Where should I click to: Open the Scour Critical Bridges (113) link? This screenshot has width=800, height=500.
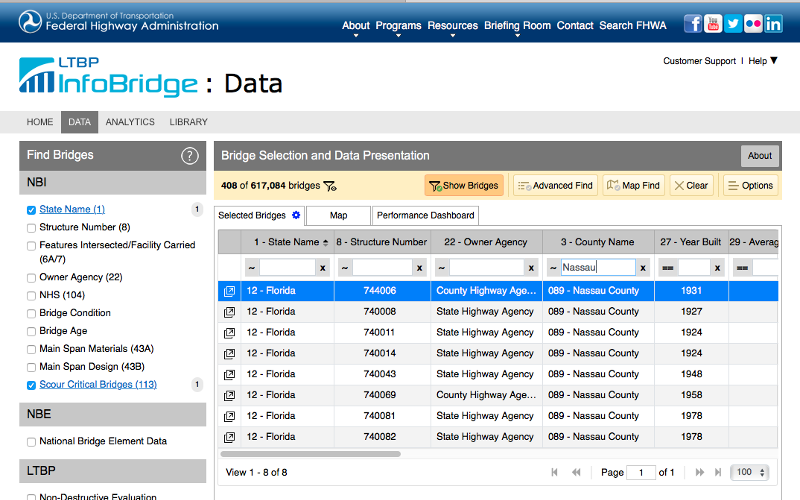point(98,385)
